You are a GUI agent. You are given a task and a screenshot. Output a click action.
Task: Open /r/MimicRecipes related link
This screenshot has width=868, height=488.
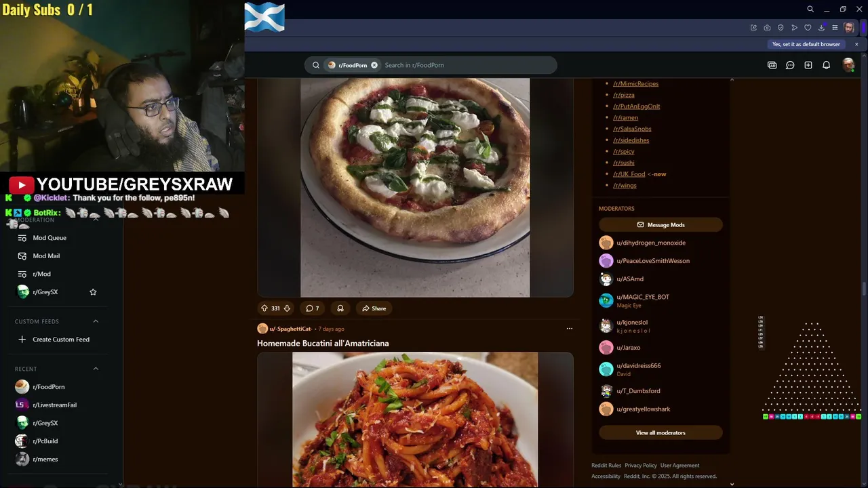click(x=635, y=84)
